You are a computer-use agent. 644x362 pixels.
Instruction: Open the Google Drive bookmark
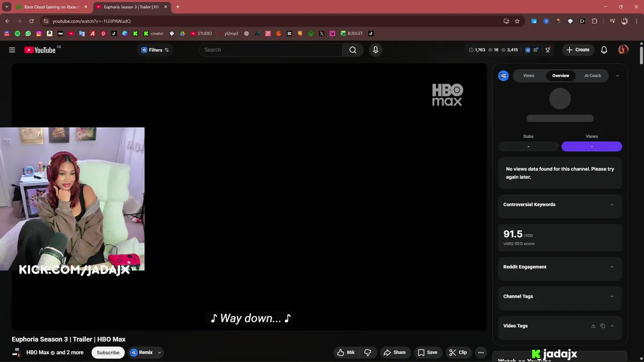[x=182, y=34]
